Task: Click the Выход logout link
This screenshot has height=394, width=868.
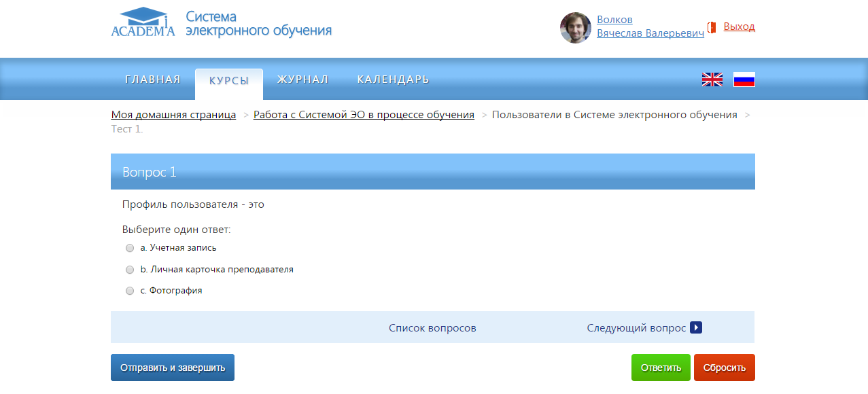Action: pyautogui.click(x=740, y=26)
